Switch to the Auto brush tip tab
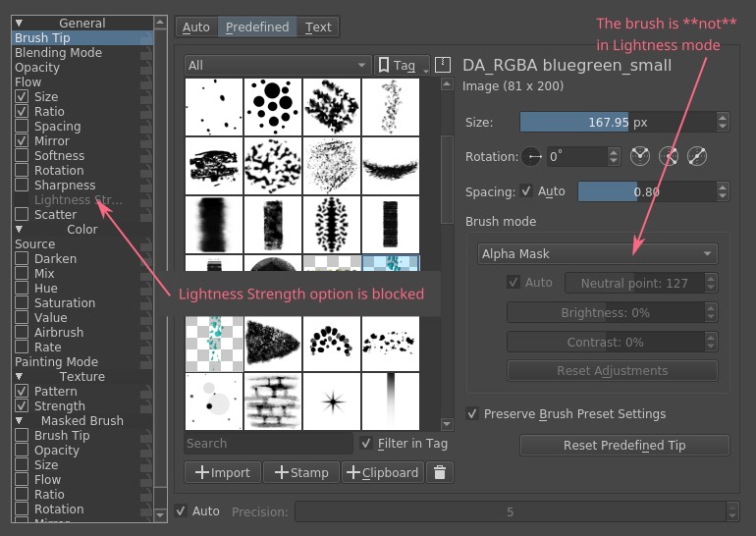The height and width of the screenshot is (536, 756). pos(196,27)
